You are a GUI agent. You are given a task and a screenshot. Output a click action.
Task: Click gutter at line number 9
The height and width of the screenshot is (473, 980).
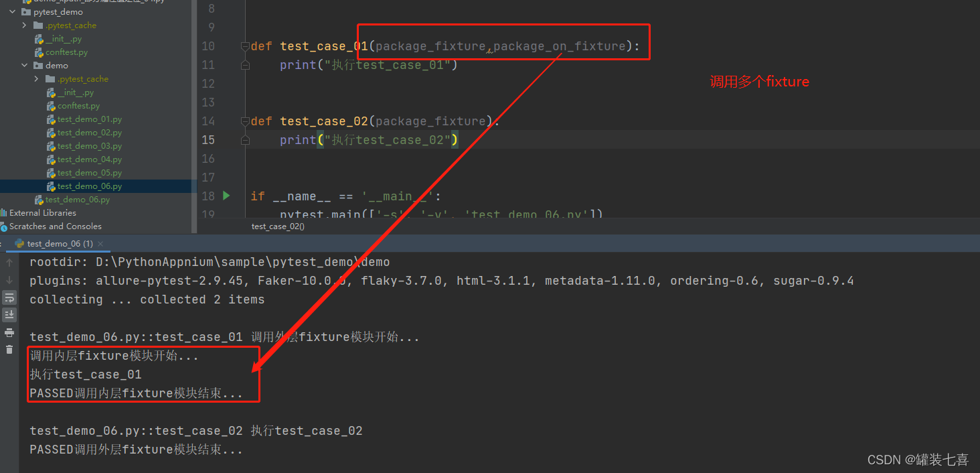pos(212,27)
